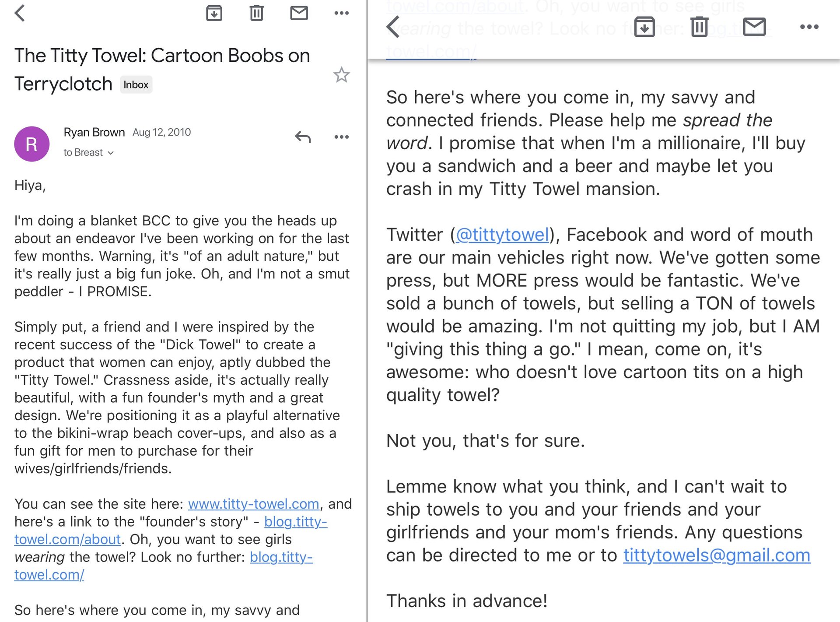840x622 pixels.
Task: Open overflow menu in right panel toolbar
Action: point(809,27)
